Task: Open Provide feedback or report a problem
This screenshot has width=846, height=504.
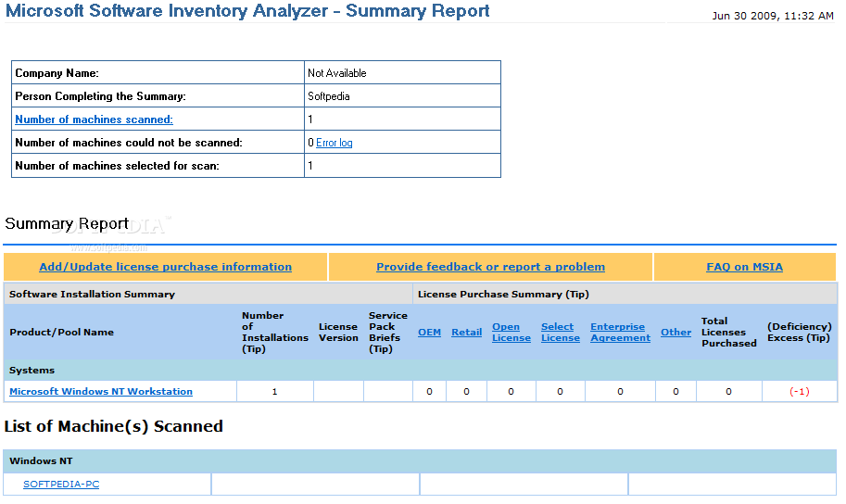Action: [x=490, y=267]
